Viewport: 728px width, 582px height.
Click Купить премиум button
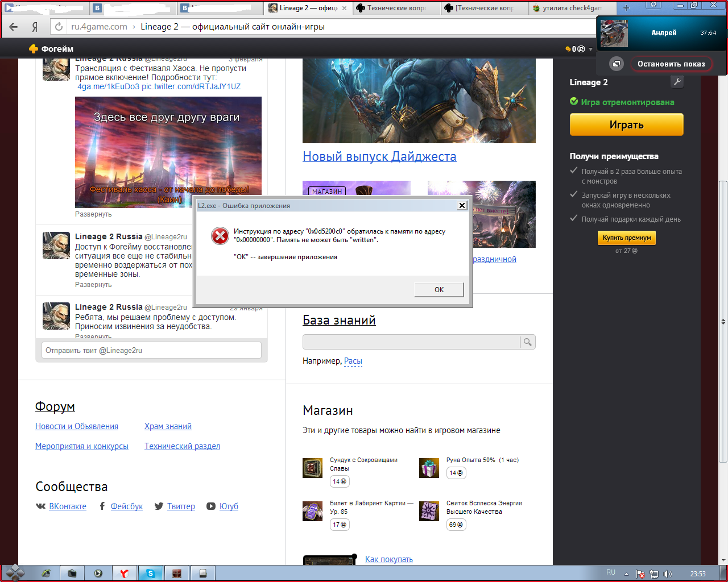tap(627, 238)
